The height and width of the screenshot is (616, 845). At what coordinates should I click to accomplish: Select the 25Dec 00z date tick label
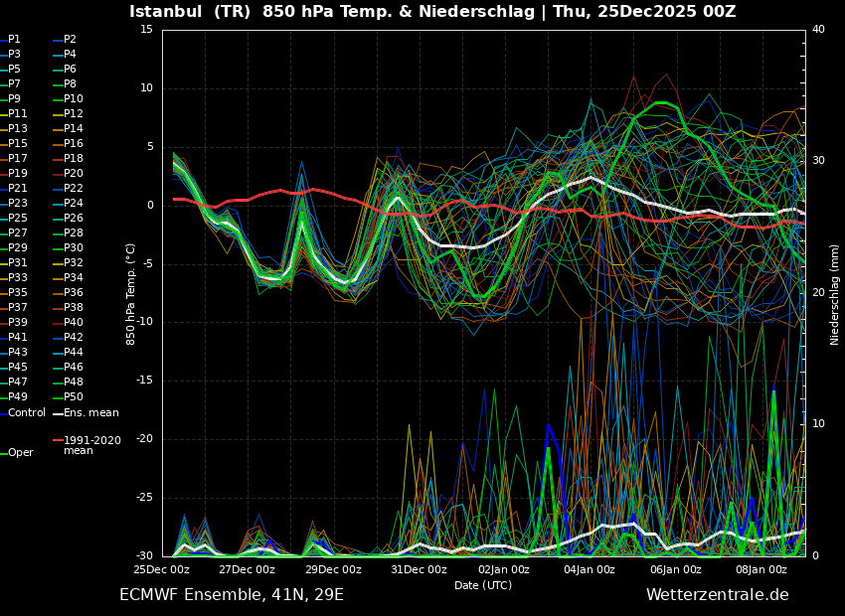[162, 569]
